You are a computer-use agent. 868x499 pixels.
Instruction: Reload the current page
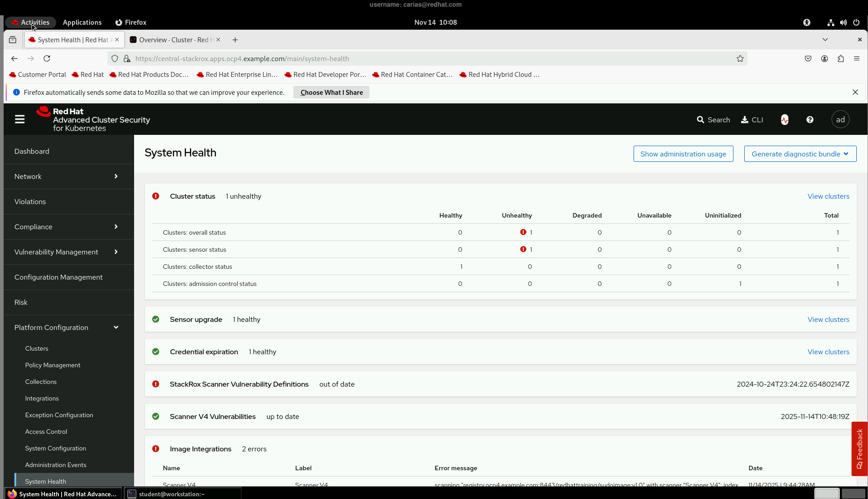tap(47, 59)
